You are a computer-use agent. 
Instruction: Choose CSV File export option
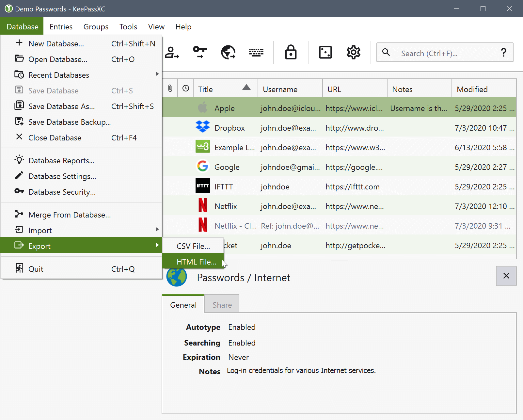click(x=193, y=246)
